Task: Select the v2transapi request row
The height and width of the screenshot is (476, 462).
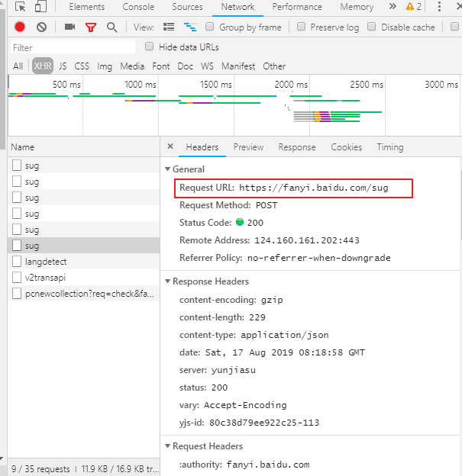Action: [x=83, y=278]
